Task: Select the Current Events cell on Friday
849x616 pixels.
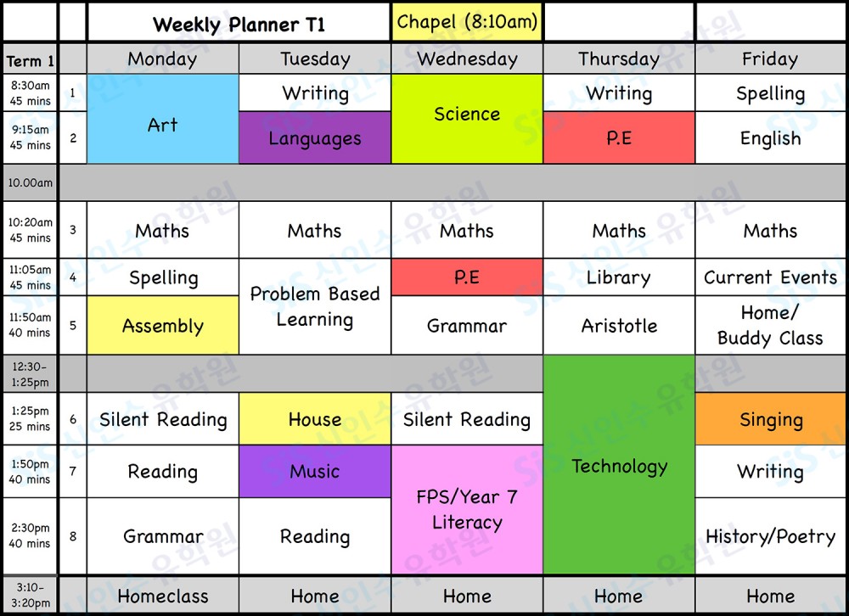Action: click(771, 277)
